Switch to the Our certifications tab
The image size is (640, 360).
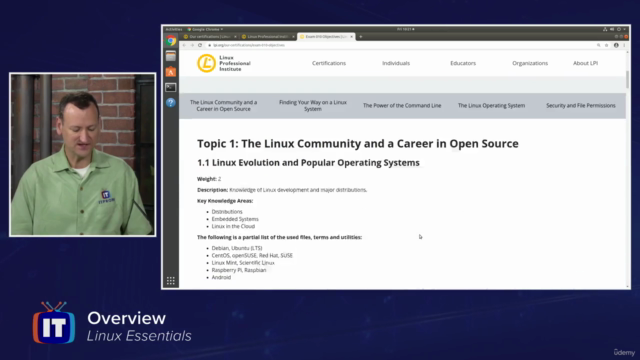click(209, 37)
